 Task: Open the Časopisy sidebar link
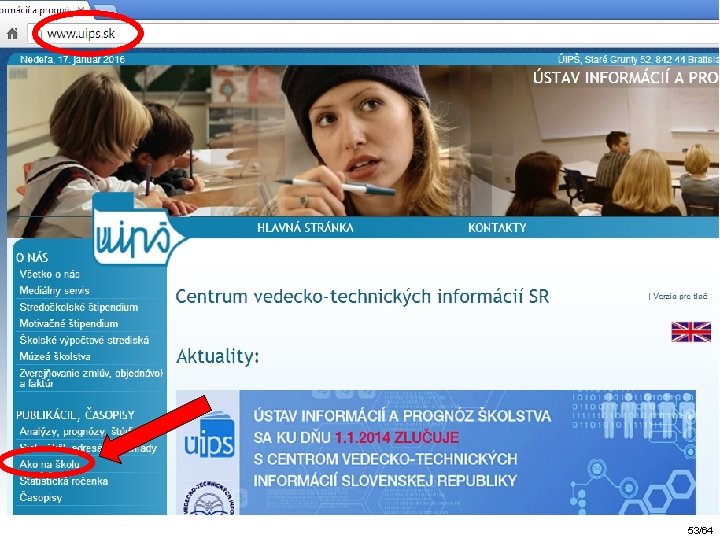[40, 498]
